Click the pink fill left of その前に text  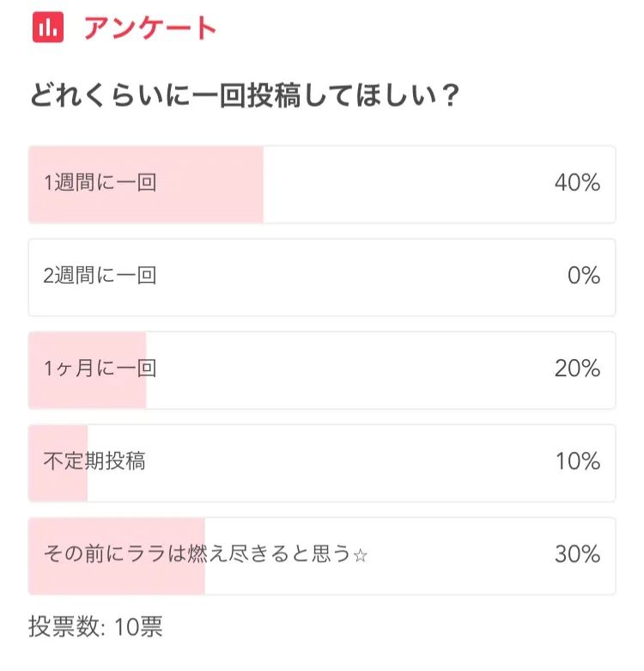pos(36,555)
